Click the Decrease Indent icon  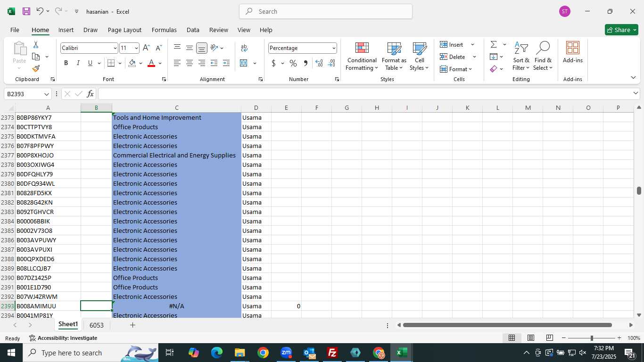click(214, 63)
